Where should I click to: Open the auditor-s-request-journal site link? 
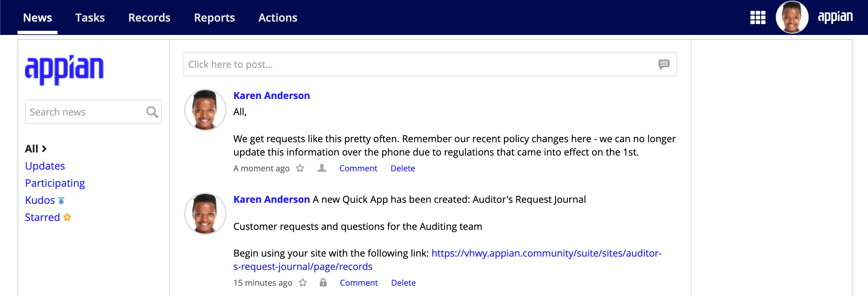click(x=447, y=260)
